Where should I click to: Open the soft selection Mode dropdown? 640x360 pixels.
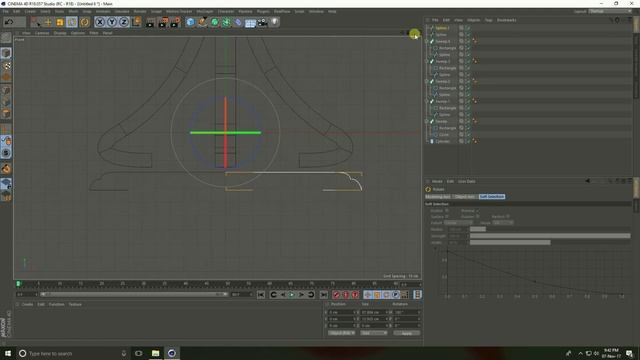tap(502, 223)
